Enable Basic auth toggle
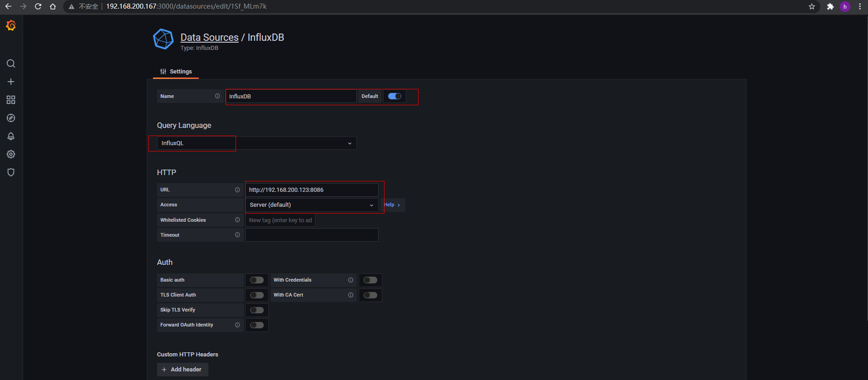The height and width of the screenshot is (380, 868). point(257,280)
